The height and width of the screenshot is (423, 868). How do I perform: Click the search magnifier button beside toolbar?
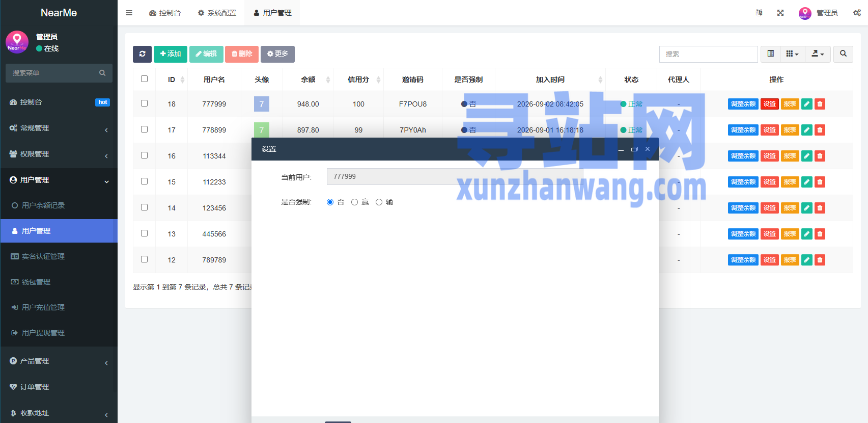point(843,54)
